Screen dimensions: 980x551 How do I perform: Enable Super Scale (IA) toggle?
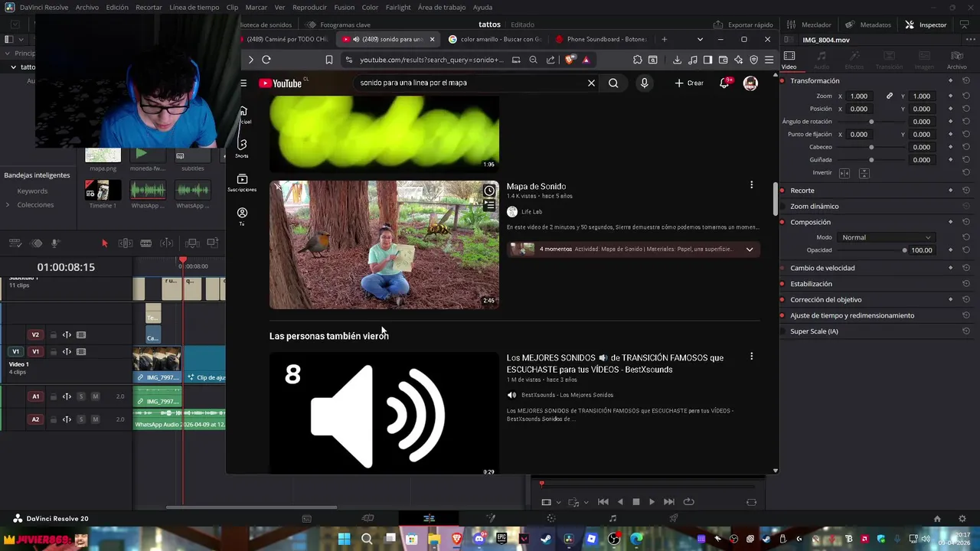[x=782, y=331]
